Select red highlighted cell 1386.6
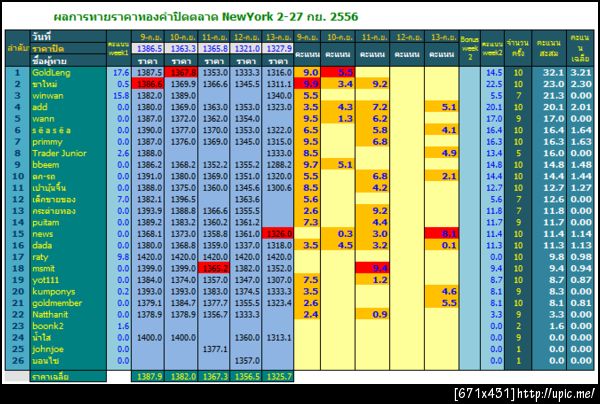Viewport: 600px width, 404px height. point(148,84)
